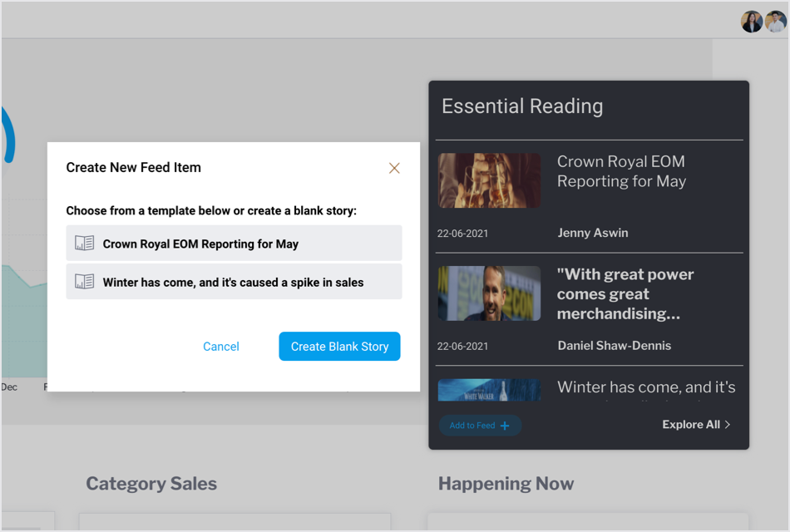This screenshot has height=532, width=790.
Task: Click author name Jenny Aswin
Action: [x=592, y=233]
